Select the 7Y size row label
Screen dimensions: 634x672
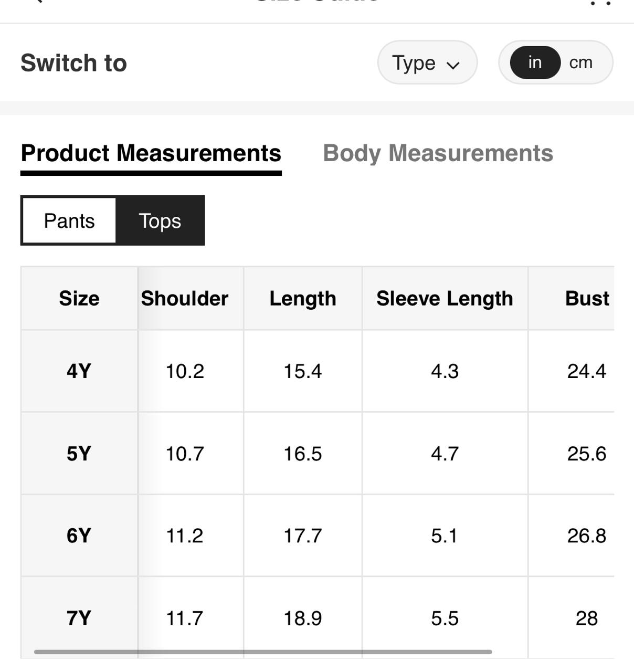(x=79, y=618)
